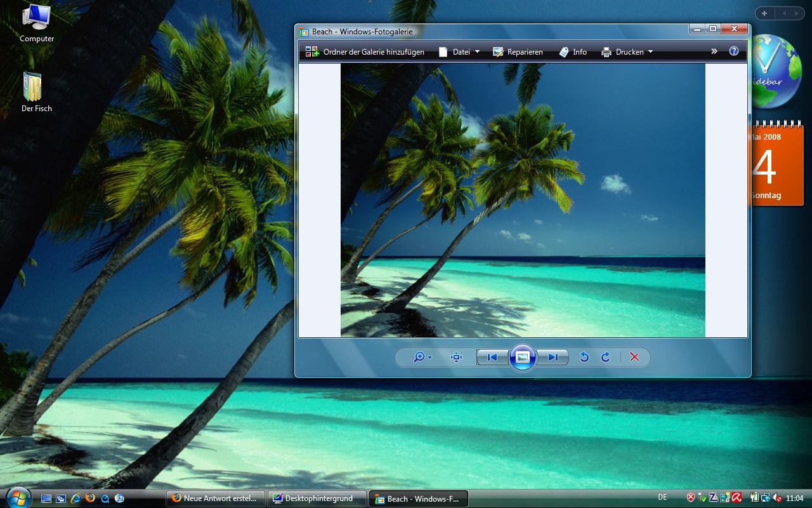Delete the Beach picture with the red X

634,358
